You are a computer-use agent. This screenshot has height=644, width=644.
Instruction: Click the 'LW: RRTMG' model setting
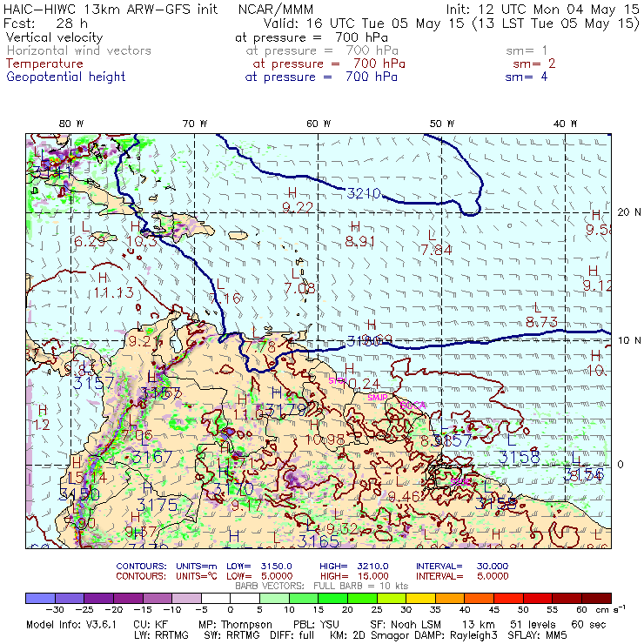(161, 635)
